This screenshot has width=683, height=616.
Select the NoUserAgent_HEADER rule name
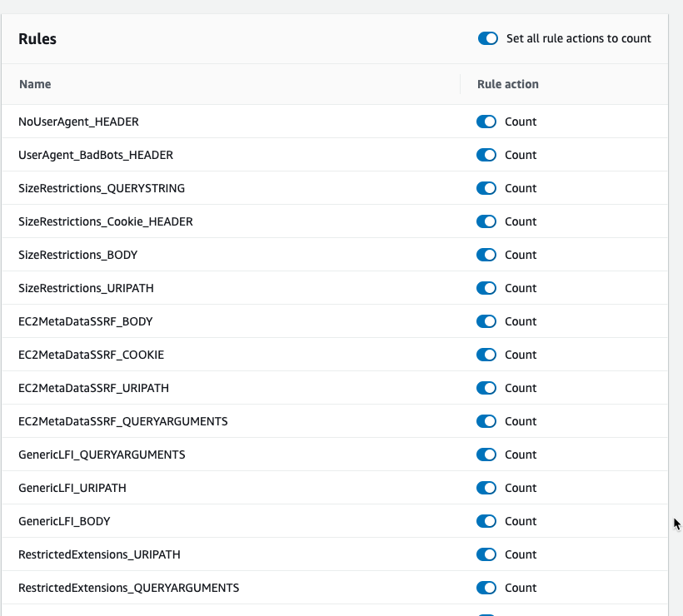(x=78, y=122)
